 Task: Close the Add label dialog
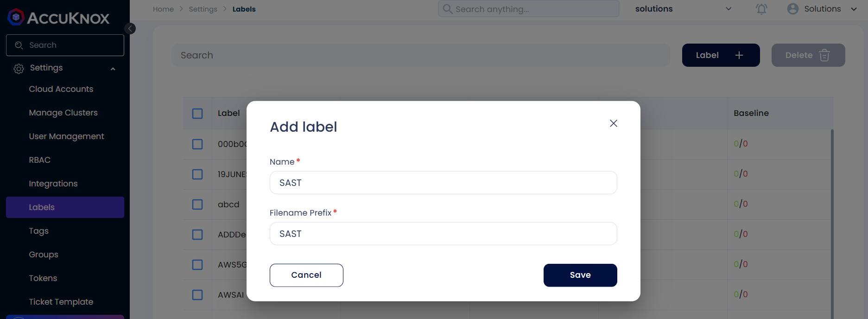(x=614, y=123)
